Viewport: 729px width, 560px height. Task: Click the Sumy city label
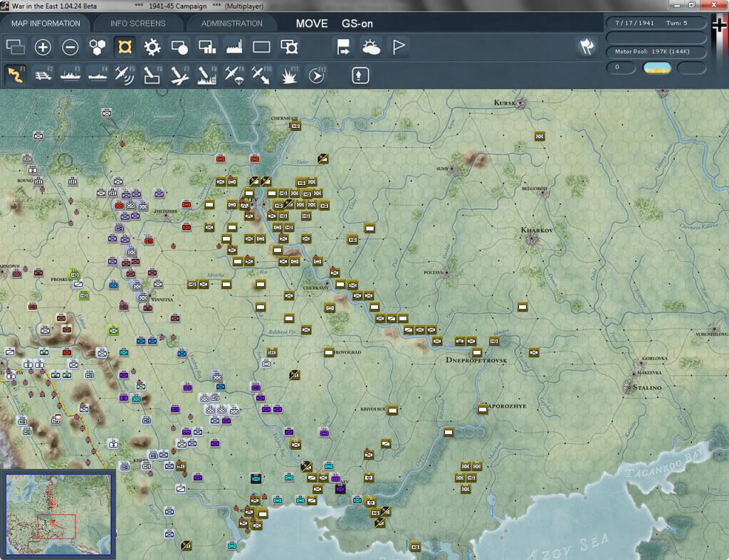(442, 169)
